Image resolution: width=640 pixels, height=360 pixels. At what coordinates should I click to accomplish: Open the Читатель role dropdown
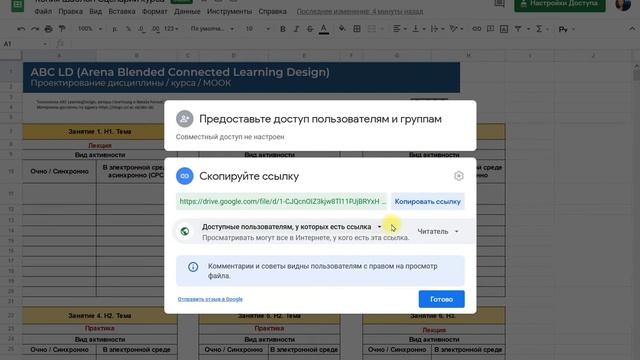click(438, 231)
